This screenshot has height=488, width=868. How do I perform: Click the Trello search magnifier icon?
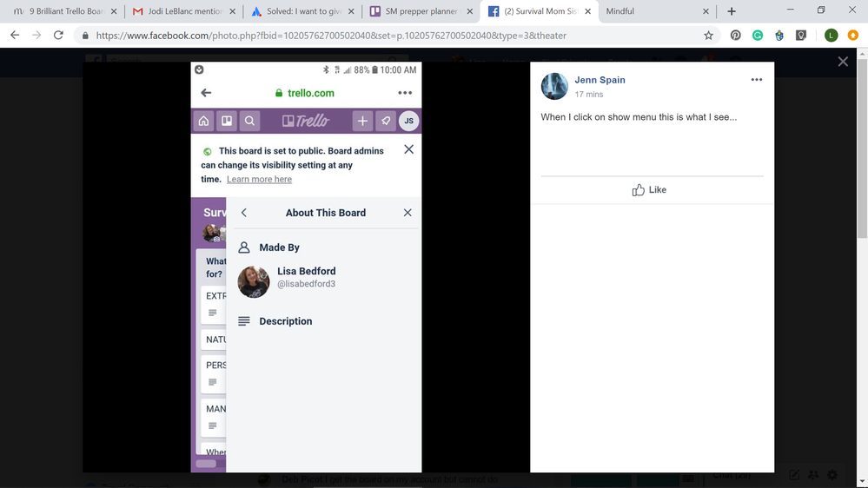[x=249, y=122]
